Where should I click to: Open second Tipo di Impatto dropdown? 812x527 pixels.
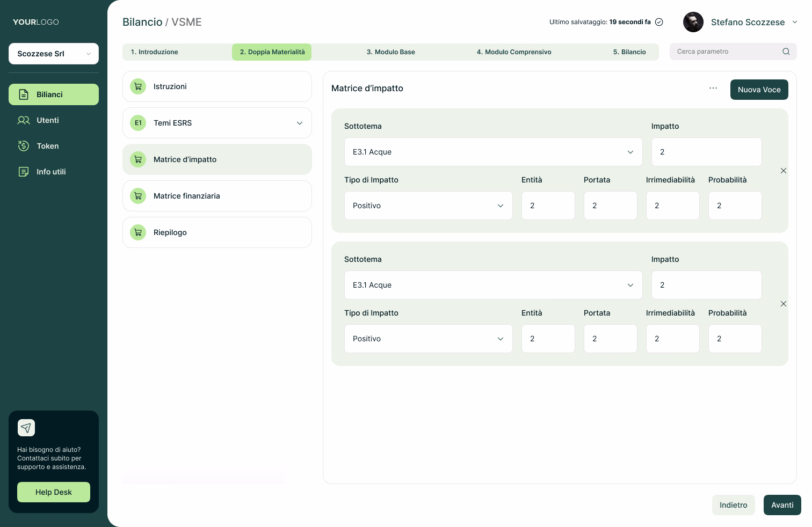coord(428,339)
